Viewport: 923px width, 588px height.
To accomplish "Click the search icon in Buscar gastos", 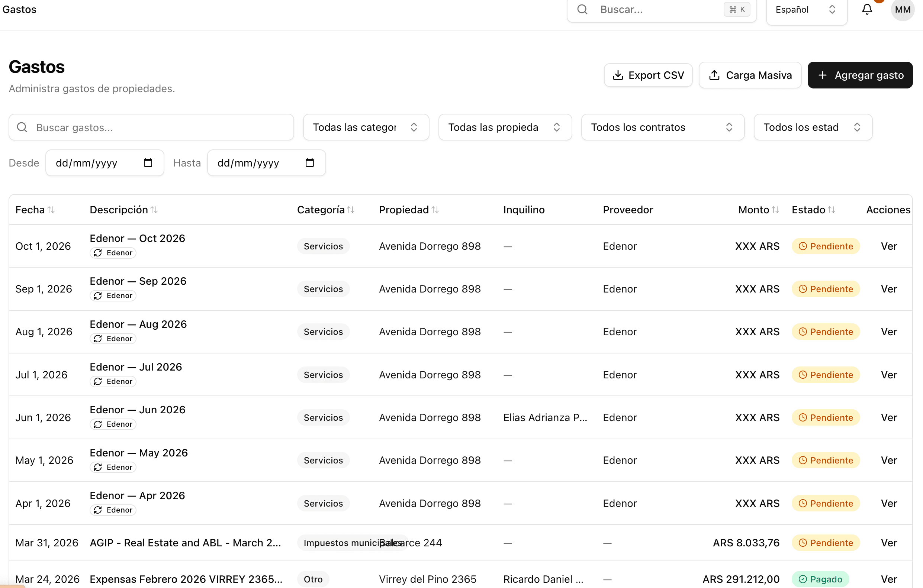I will click(x=22, y=127).
